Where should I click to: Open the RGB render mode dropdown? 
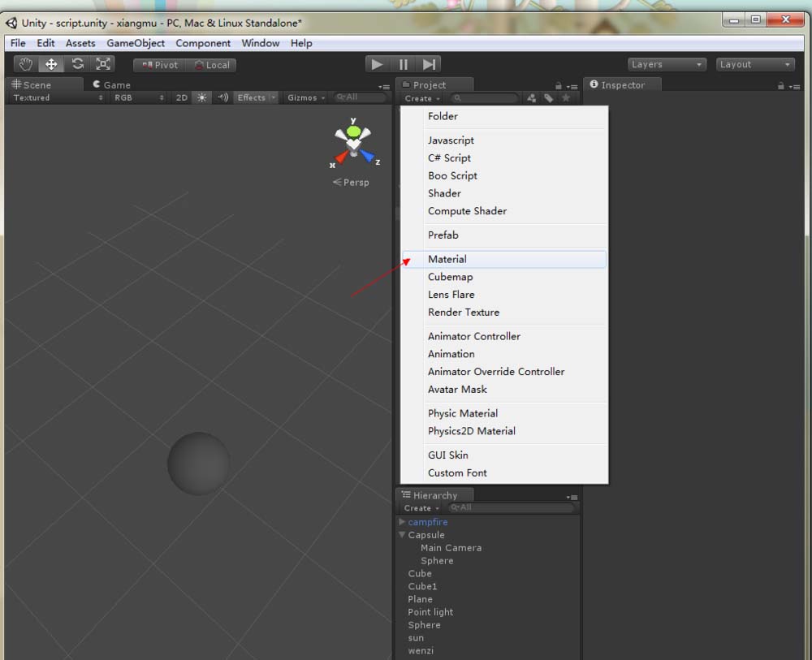click(x=138, y=98)
